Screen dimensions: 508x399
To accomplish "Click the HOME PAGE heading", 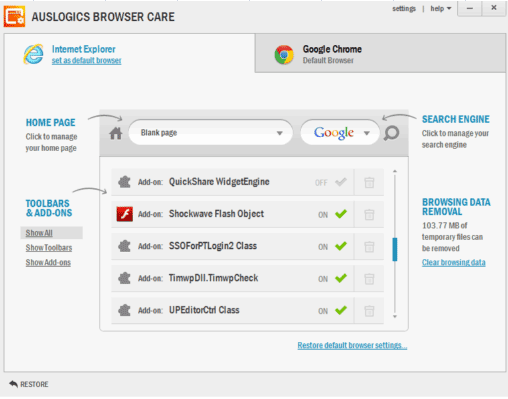I will tap(51, 123).
